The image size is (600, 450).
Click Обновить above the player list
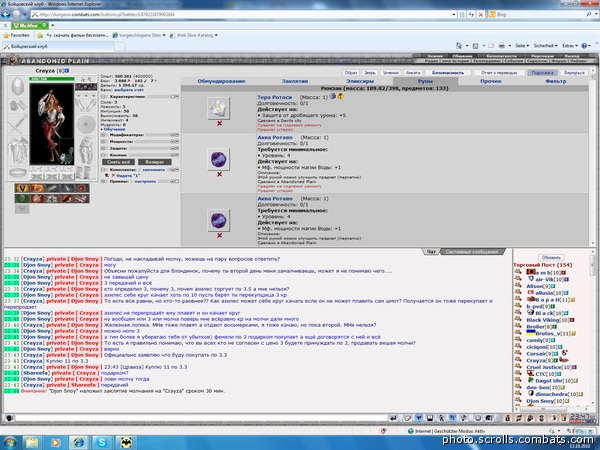coord(551,258)
